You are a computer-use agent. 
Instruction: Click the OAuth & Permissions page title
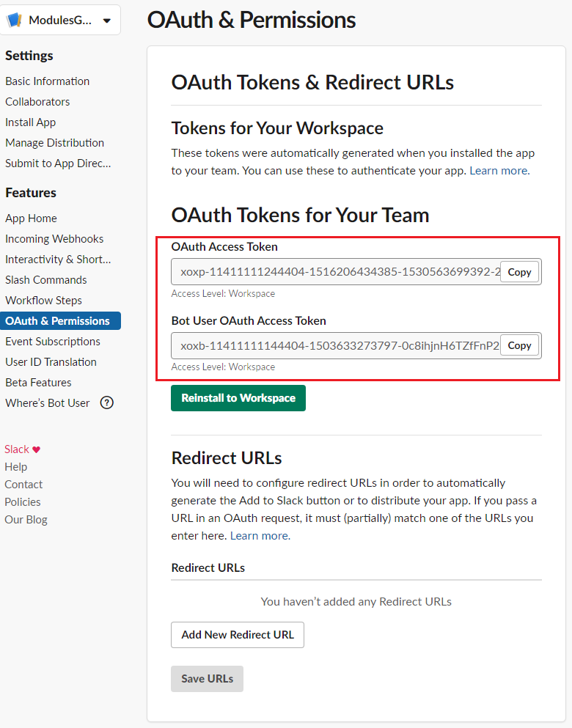tap(252, 20)
